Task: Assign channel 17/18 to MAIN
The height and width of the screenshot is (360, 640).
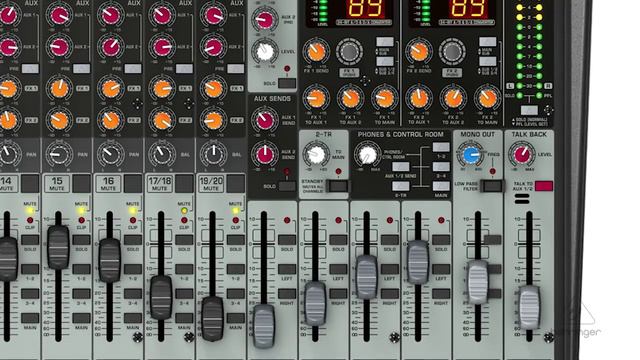Action: coord(184,318)
